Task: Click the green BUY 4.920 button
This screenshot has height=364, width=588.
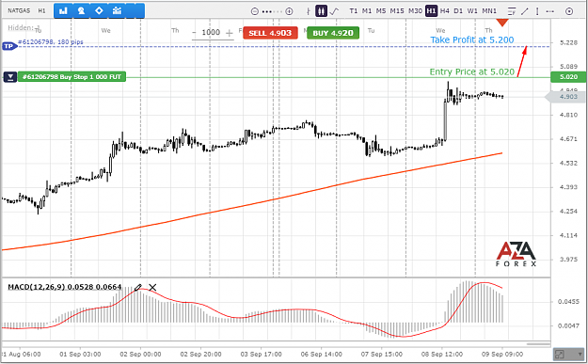Action: (x=333, y=33)
